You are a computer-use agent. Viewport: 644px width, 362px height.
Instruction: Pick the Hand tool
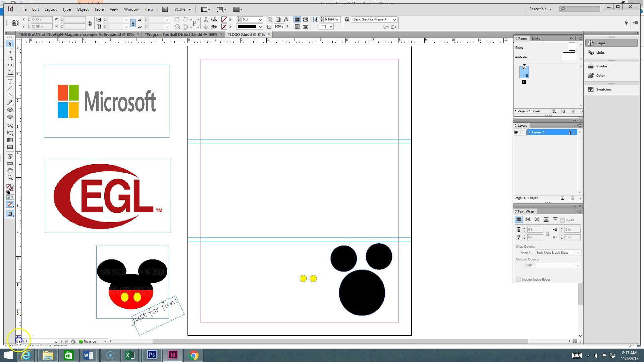10,171
